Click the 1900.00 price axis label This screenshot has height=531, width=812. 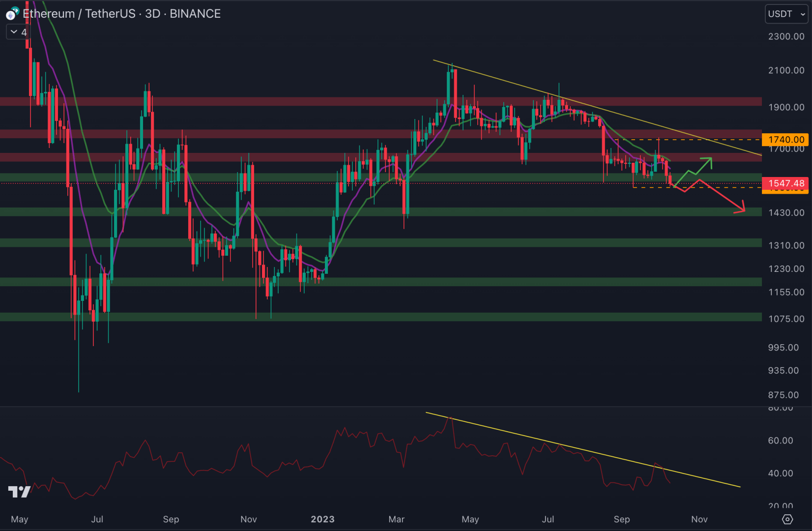coord(786,107)
